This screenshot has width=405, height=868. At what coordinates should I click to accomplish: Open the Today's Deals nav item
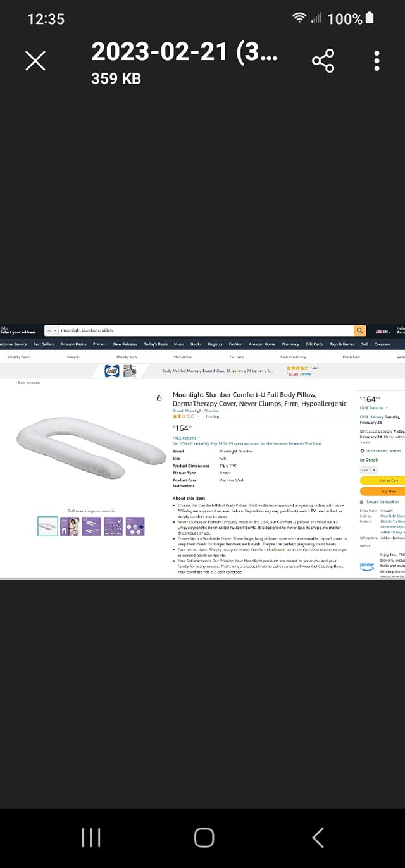156,344
